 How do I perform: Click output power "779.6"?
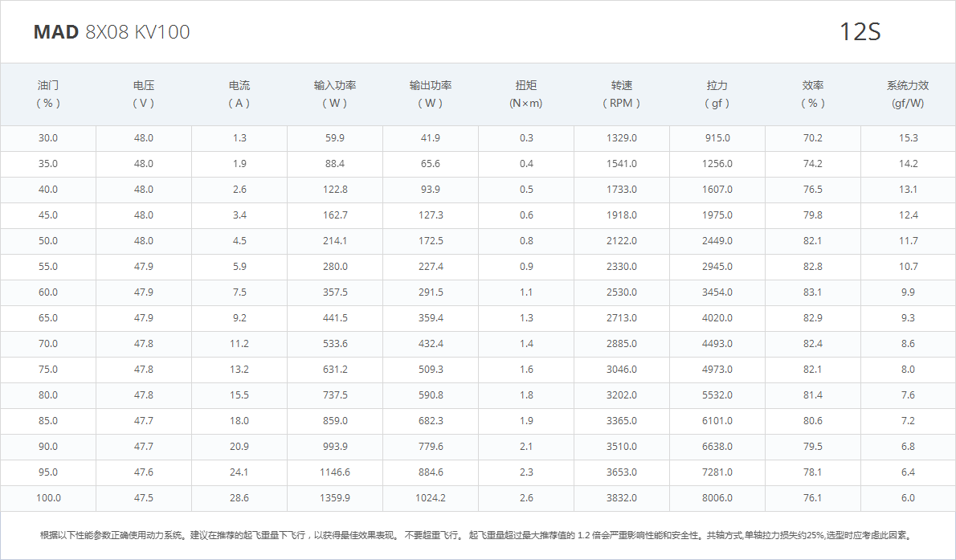coord(431,446)
